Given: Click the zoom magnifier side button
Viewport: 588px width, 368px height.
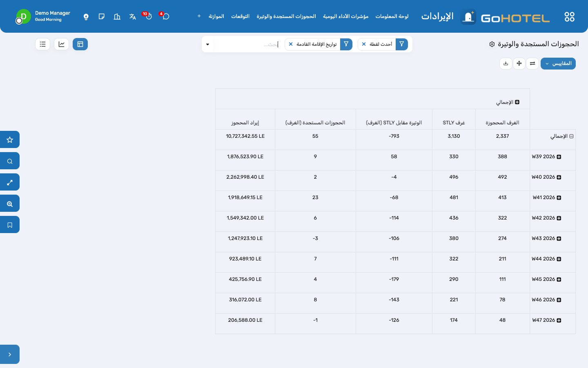Looking at the screenshot, I should 10,203.
